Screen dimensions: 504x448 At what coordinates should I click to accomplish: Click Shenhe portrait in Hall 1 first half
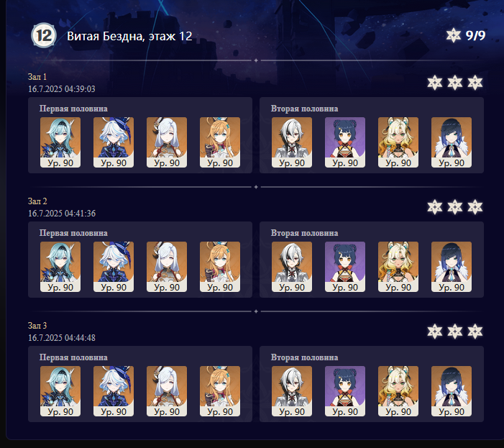[167, 142]
